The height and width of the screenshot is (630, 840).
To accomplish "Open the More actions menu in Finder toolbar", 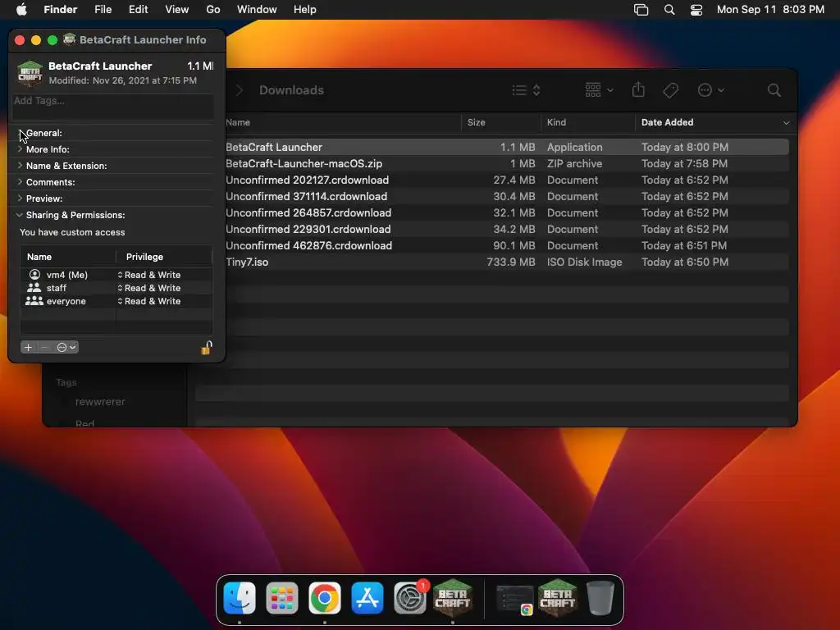I will (x=711, y=90).
